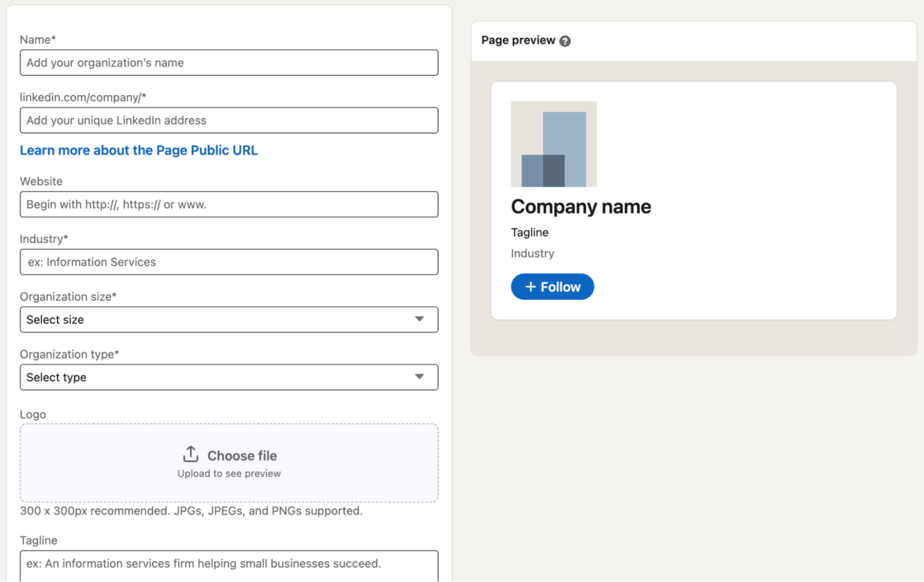
Task: Select the Choose file upload control
Action: [x=229, y=462]
